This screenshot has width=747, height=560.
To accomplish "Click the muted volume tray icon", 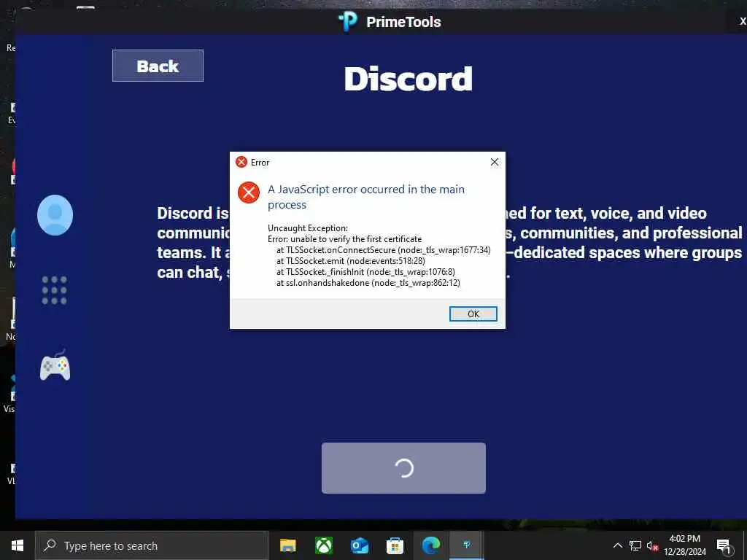I will (x=652, y=545).
